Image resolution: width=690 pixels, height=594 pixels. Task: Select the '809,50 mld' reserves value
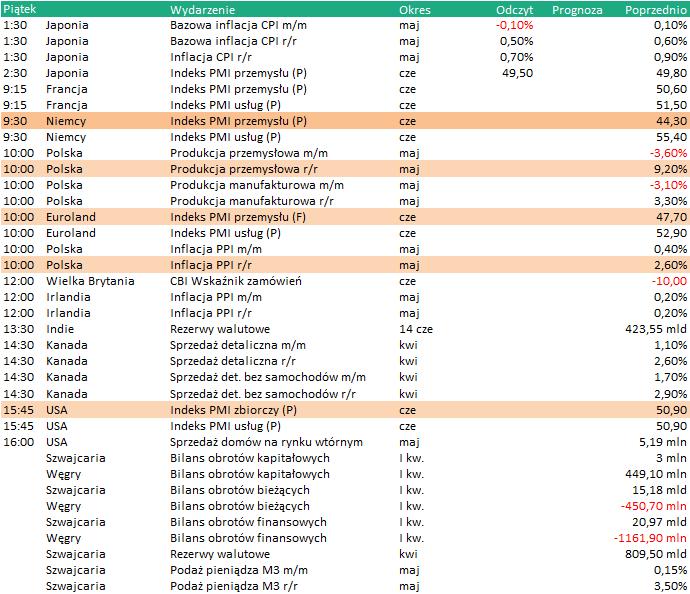[x=656, y=554]
